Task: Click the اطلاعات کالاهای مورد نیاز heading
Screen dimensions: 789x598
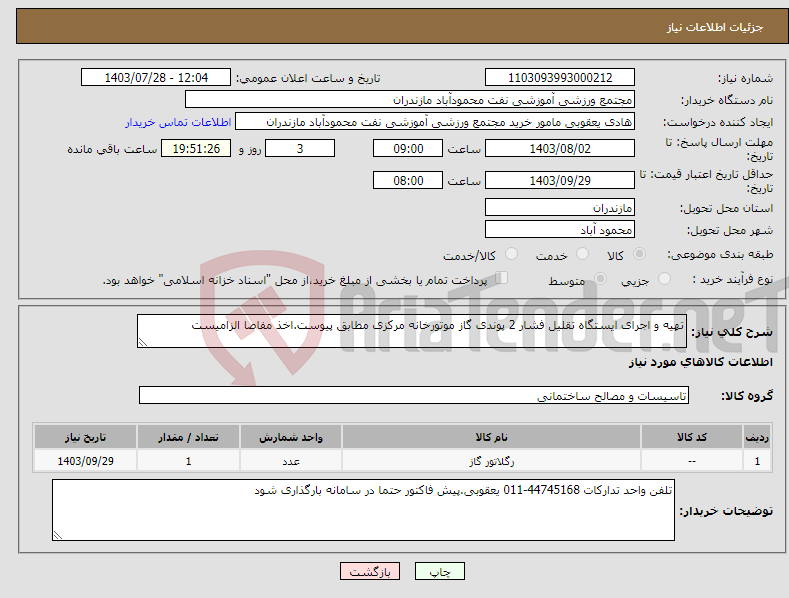Action: [700, 362]
